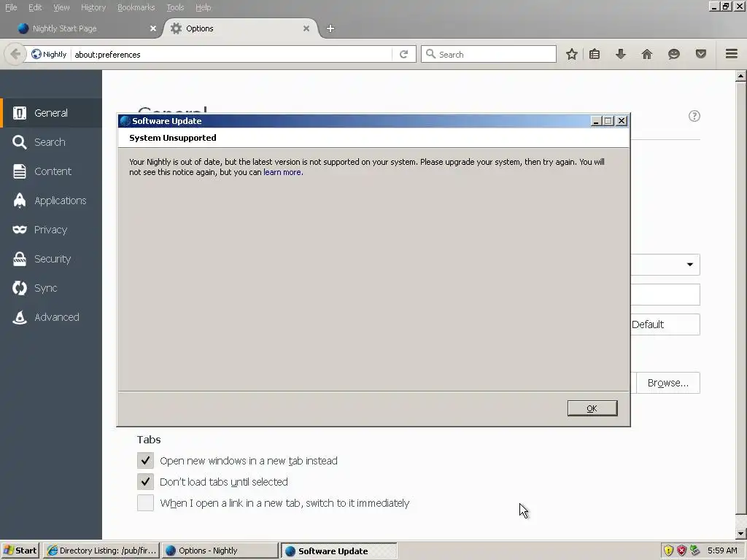
Task: Open the Advanced preferences category
Action: click(x=51, y=317)
